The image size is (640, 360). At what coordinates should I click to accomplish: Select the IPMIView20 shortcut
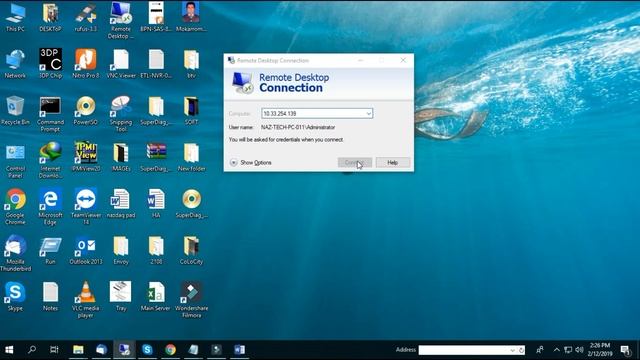(86, 157)
